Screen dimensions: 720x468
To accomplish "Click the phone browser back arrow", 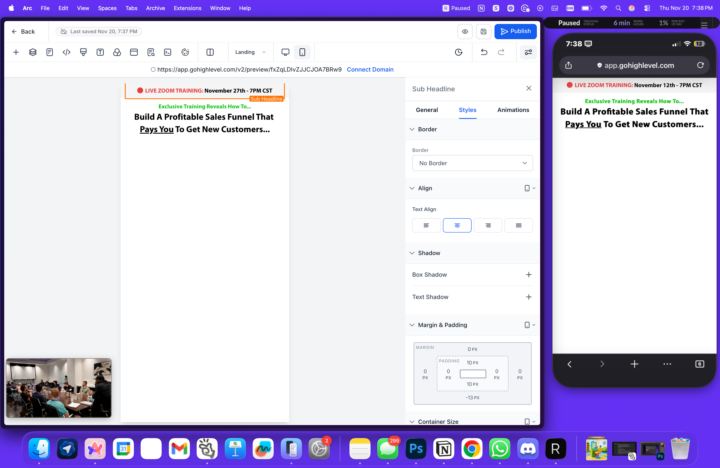I will click(569, 364).
